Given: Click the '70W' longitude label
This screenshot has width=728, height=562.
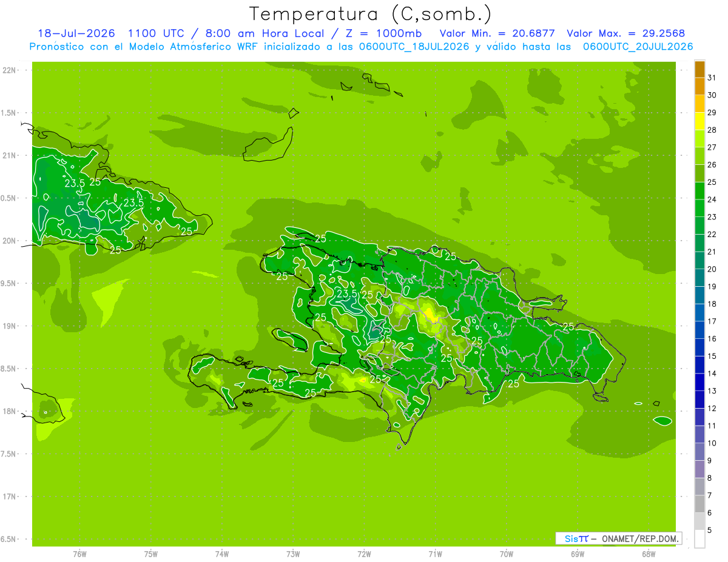Looking at the screenshot, I should (507, 554).
